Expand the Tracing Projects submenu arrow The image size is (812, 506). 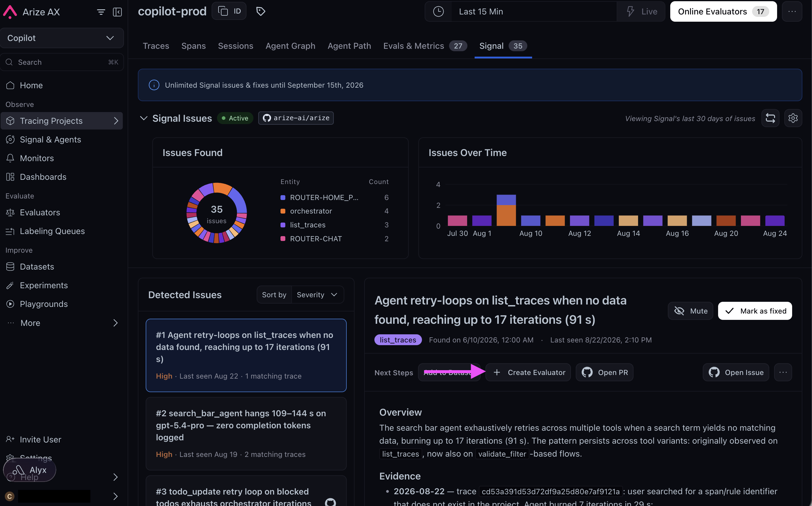coord(116,121)
